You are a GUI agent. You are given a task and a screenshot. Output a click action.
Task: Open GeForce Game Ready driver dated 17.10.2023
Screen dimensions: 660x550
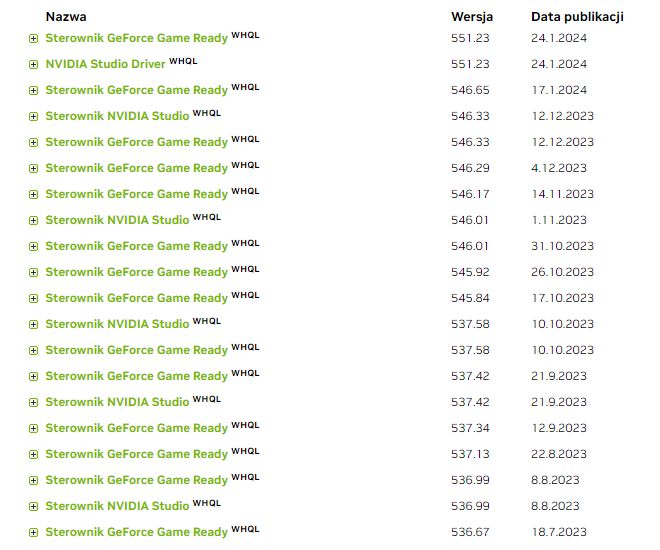[136, 298]
